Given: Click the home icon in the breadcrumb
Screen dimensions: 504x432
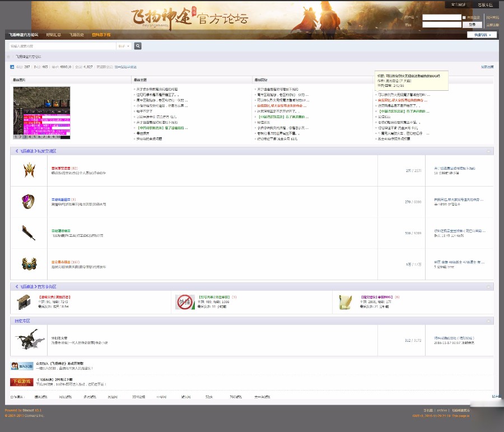Looking at the screenshot, I should click(x=8, y=57).
